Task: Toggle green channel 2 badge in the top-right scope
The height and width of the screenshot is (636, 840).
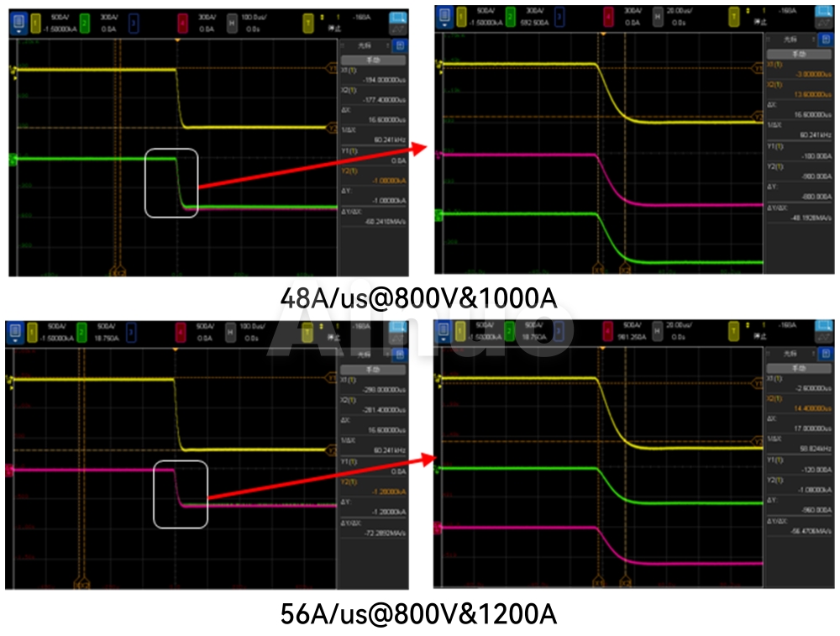Action: point(510,17)
